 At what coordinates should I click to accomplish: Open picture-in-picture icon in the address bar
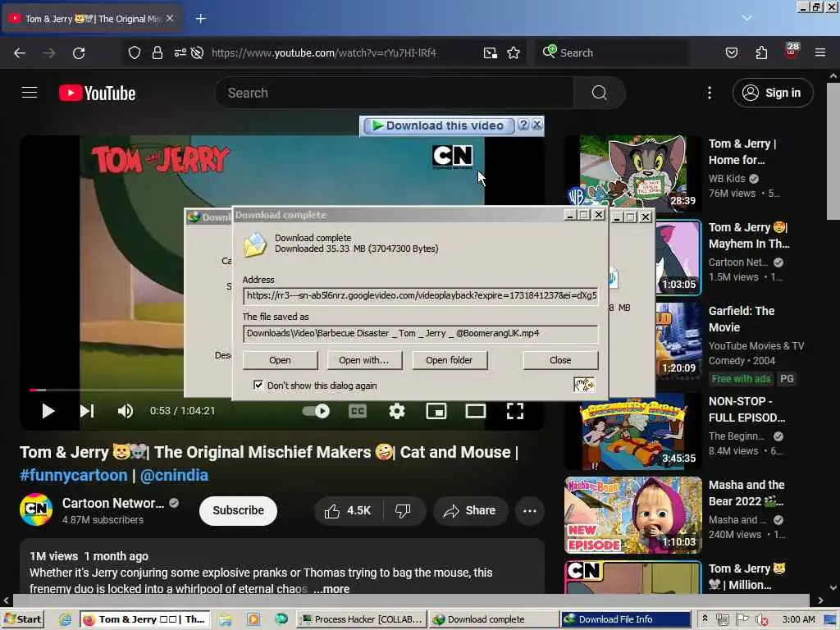click(x=491, y=52)
